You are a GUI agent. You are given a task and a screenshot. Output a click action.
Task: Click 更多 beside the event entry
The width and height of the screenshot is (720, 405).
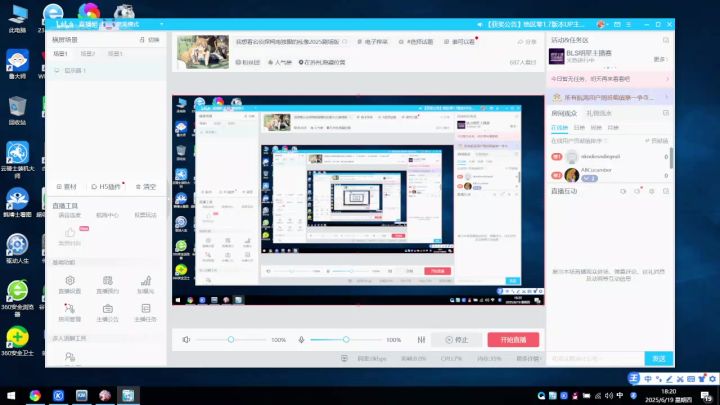660,60
